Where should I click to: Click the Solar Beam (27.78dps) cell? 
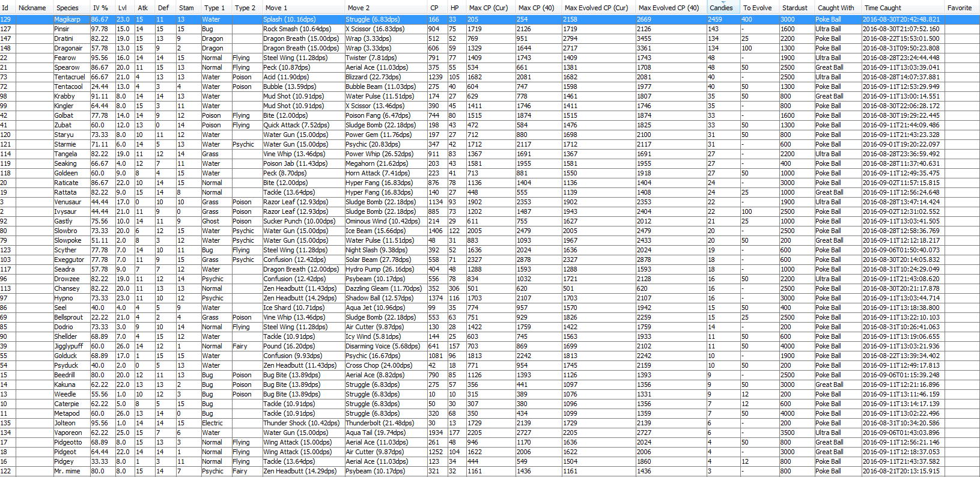click(x=385, y=260)
